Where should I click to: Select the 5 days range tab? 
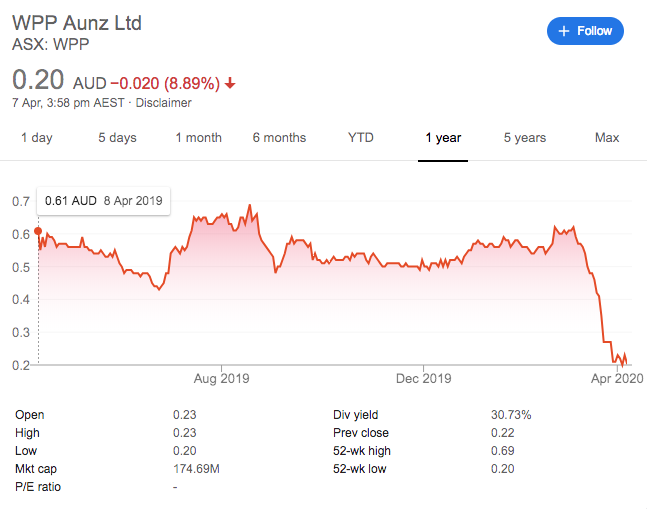[117, 138]
